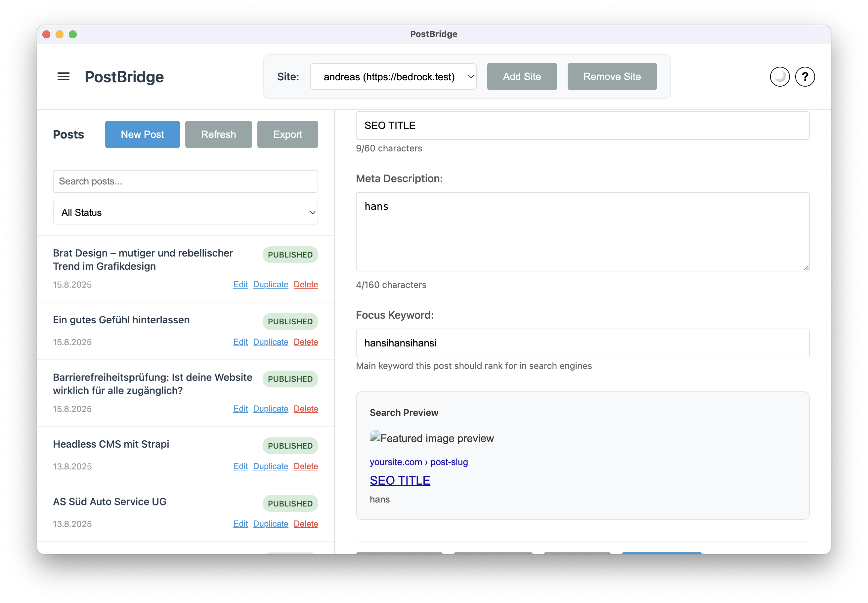The image size is (868, 603).
Task: Focus the Search posts field
Action: pyautogui.click(x=185, y=181)
